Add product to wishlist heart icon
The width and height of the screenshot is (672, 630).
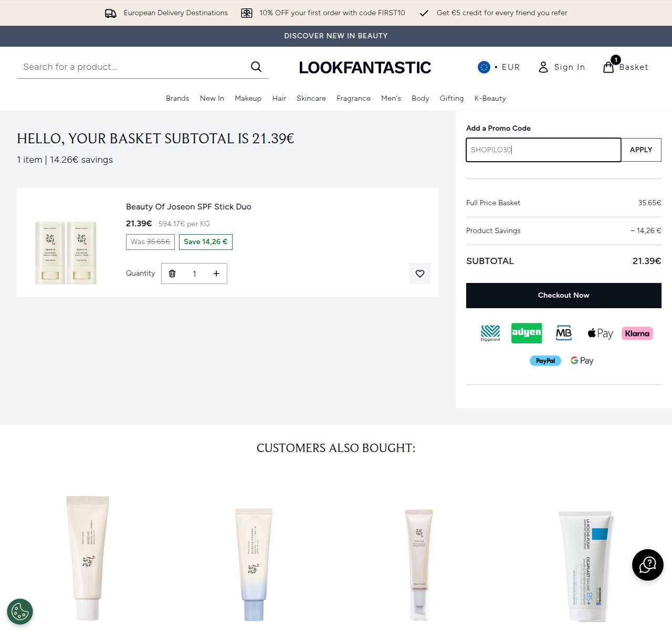[x=420, y=274]
